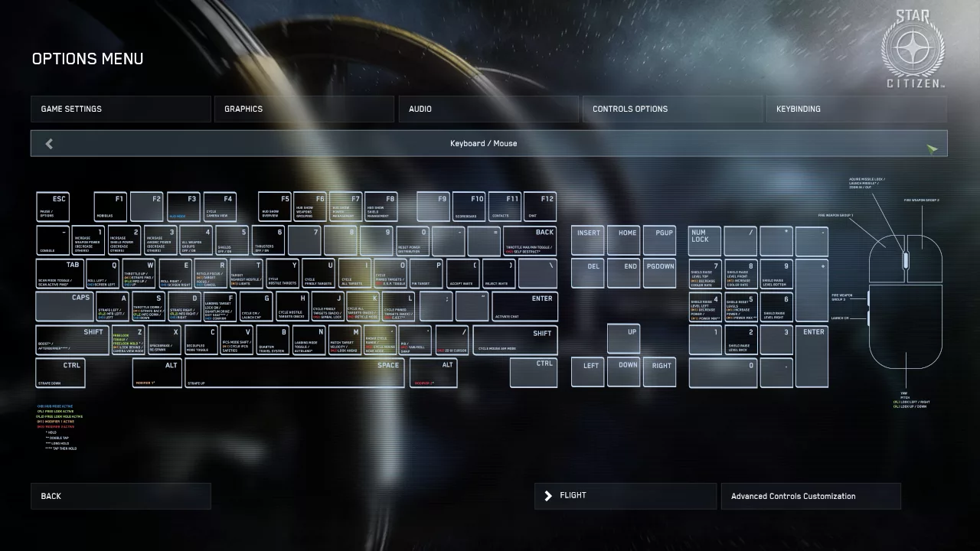Image resolution: width=980 pixels, height=551 pixels.
Task: Select the numpad ENTER key
Action: pos(812,356)
